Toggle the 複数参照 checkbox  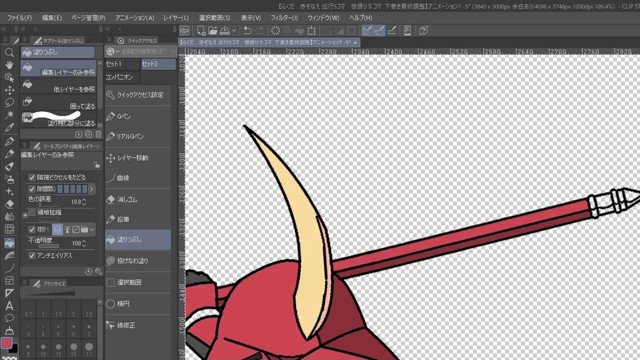click(32, 229)
